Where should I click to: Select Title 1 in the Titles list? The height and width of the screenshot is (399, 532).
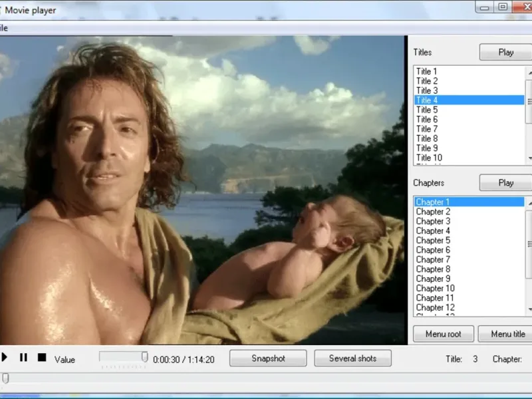(469, 71)
